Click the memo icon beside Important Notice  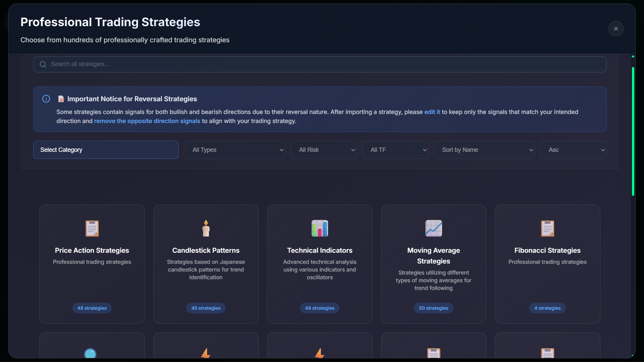click(61, 99)
